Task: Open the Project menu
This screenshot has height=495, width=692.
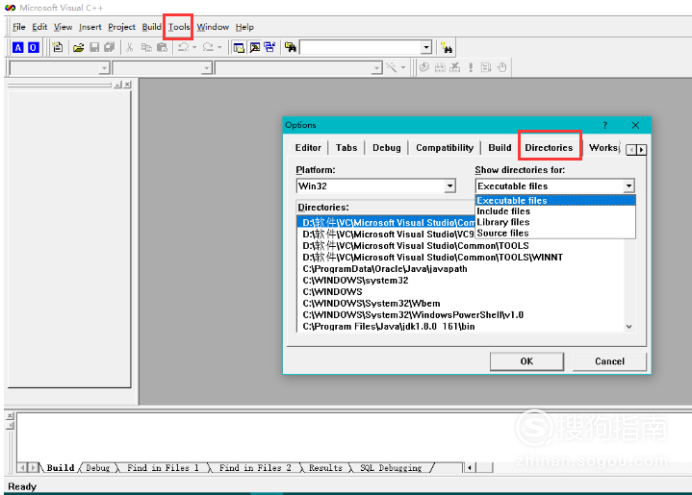Action: point(121,27)
